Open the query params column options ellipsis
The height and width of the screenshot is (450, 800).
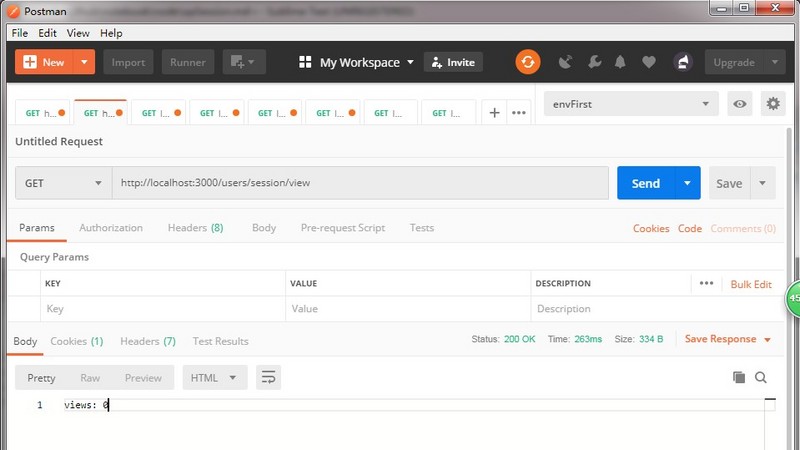[x=706, y=283]
